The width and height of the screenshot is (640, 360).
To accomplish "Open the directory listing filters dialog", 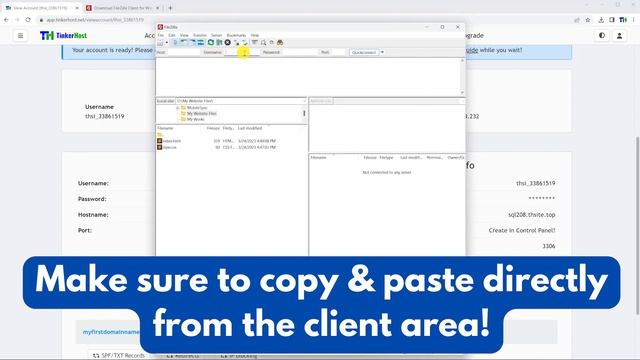I will [255, 42].
